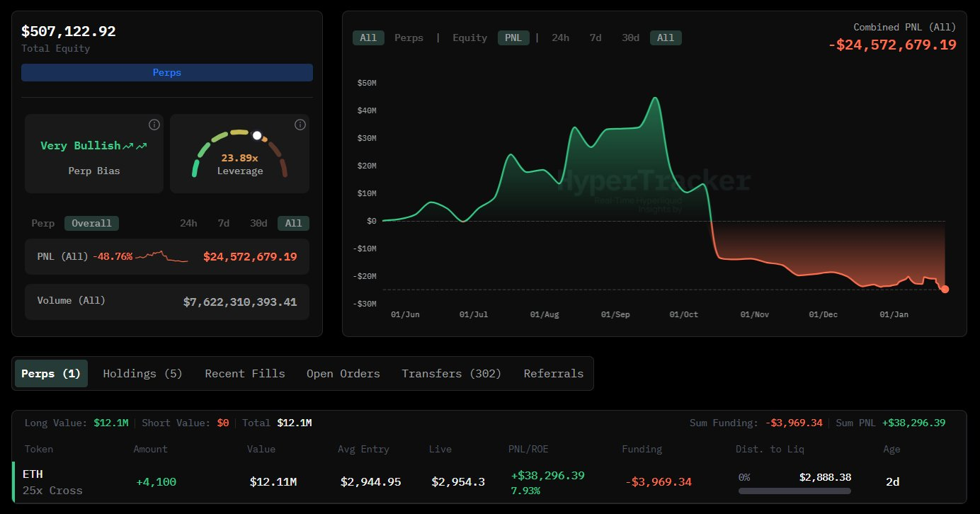Toggle stats to Overall view
Viewport: 980px width, 514px height.
(92, 223)
